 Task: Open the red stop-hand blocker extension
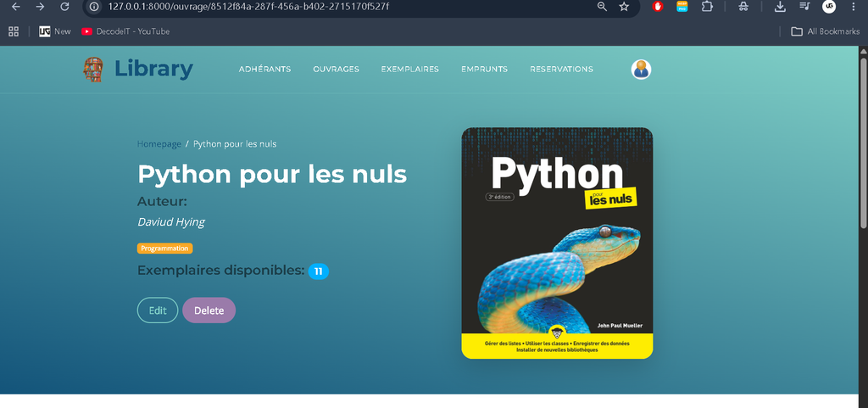coord(658,7)
